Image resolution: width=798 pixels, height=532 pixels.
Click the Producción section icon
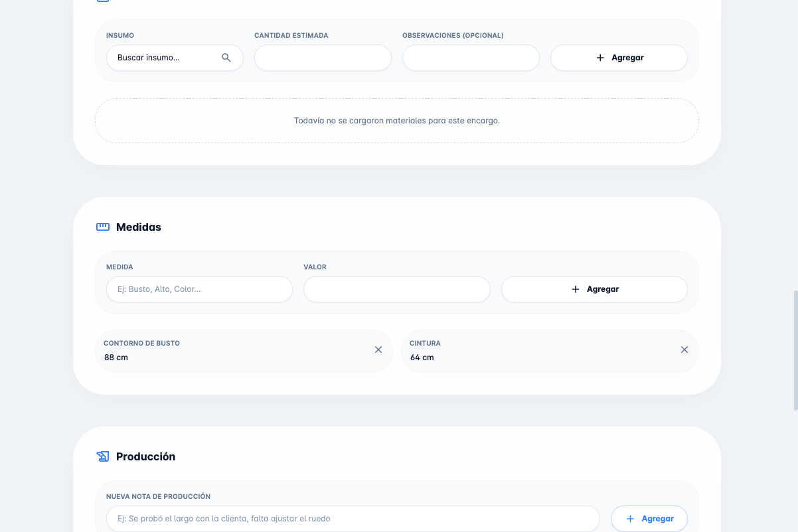(103, 456)
